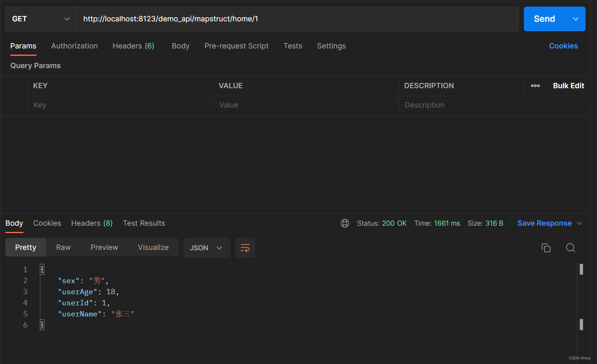The width and height of the screenshot is (597, 364).
Task: Click the Query Params heading
Action: click(35, 66)
